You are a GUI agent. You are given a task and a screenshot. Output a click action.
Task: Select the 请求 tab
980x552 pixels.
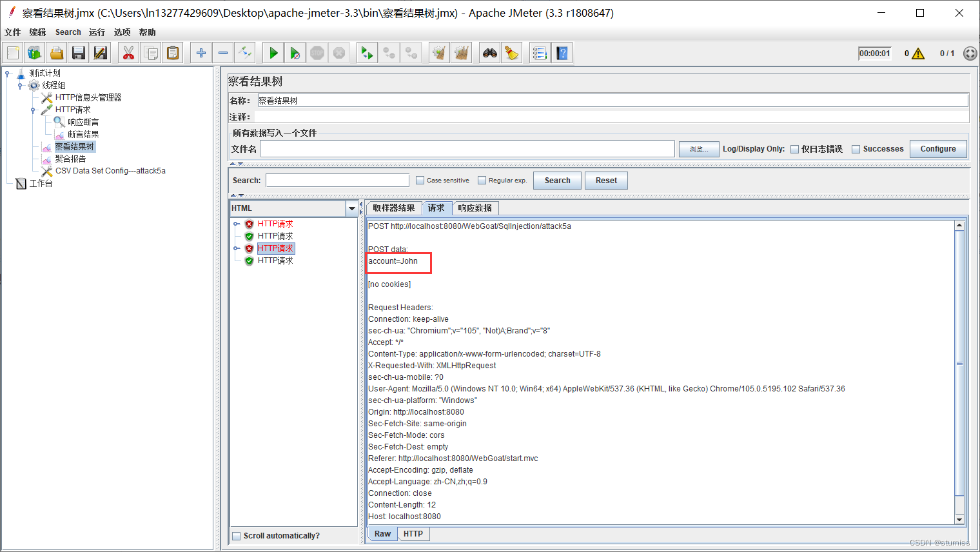click(x=436, y=208)
